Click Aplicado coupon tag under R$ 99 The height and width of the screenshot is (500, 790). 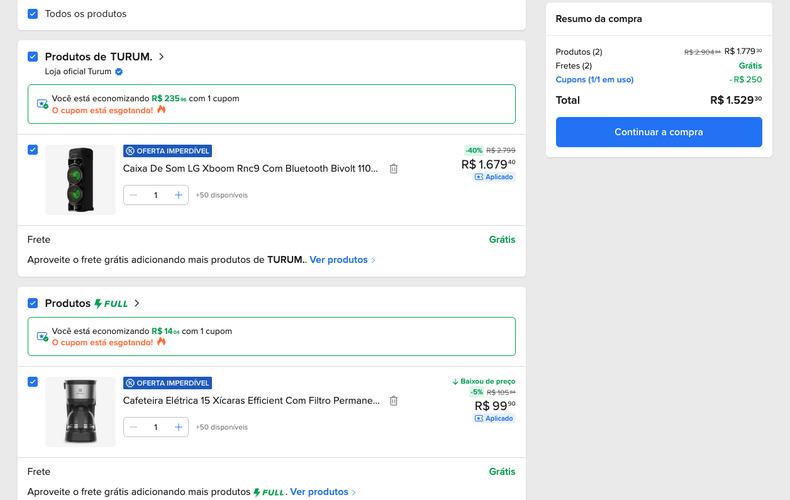494,418
